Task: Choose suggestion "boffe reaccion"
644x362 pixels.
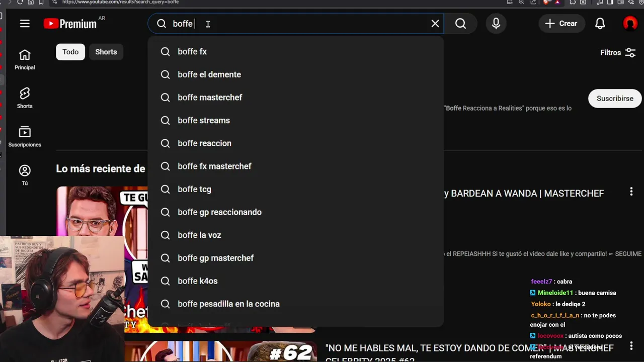Action: point(296,143)
